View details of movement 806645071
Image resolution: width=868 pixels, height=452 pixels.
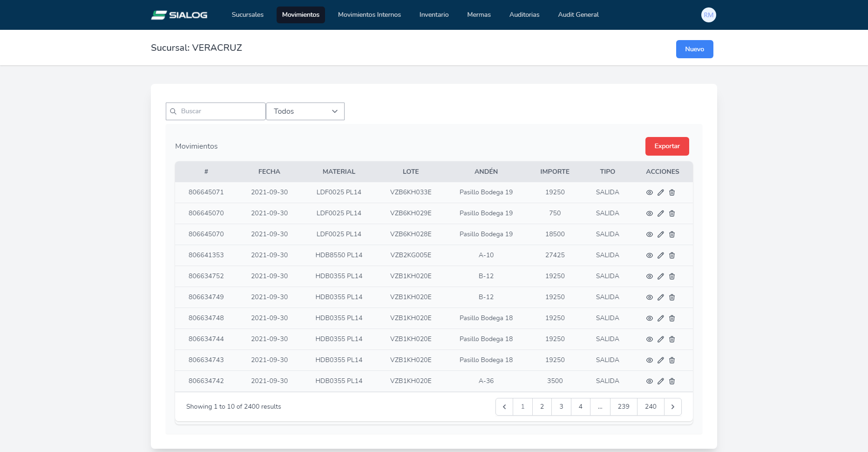650,192
